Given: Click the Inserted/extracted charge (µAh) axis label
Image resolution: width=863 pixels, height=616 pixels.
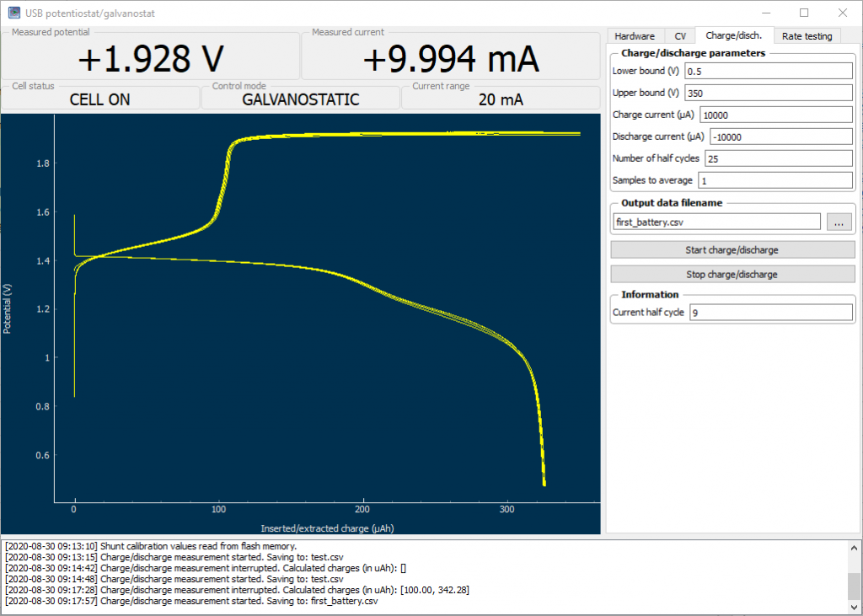Looking at the screenshot, I should pos(327,528).
